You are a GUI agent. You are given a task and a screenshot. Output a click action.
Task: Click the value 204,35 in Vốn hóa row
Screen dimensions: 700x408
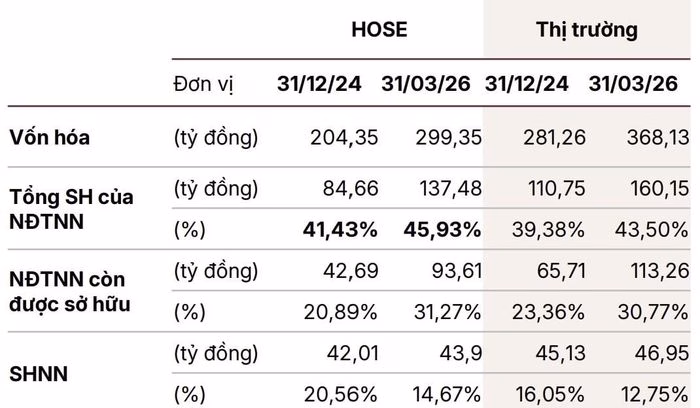point(344,137)
